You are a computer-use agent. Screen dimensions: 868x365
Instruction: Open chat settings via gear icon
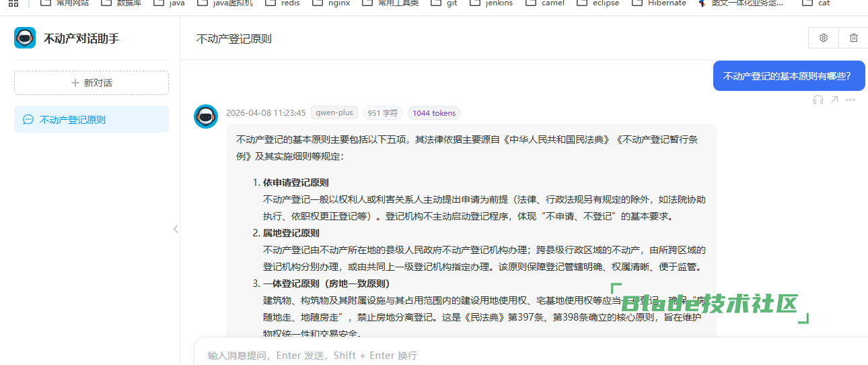823,38
